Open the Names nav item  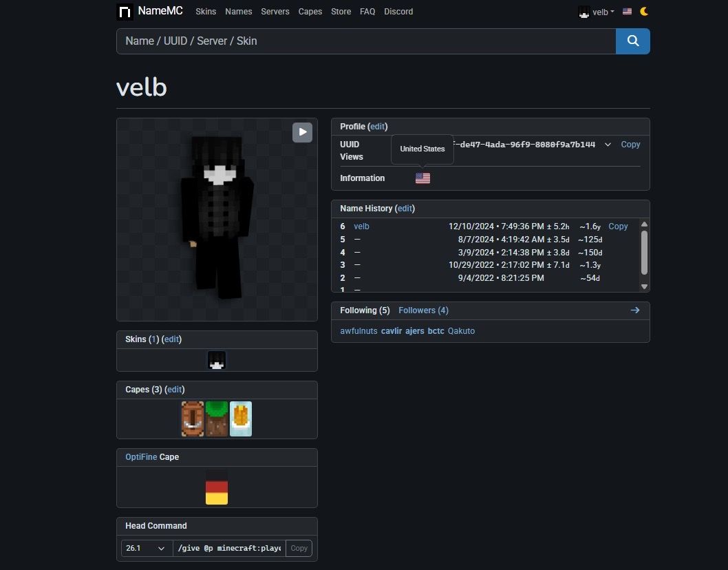(239, 12)
